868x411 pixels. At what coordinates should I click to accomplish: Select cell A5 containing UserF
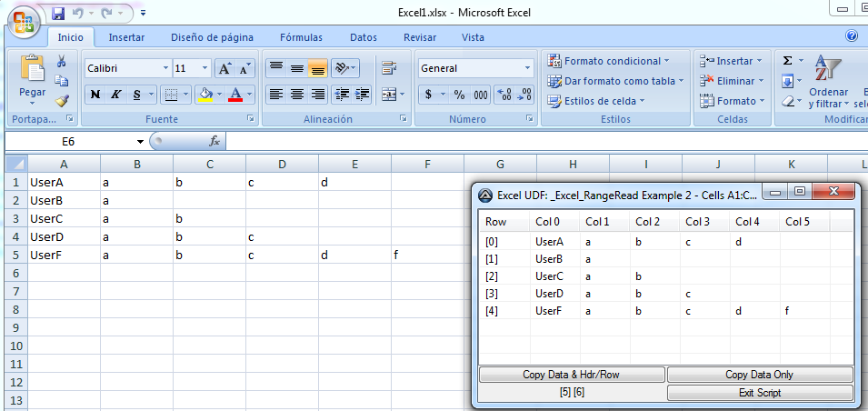65,256
